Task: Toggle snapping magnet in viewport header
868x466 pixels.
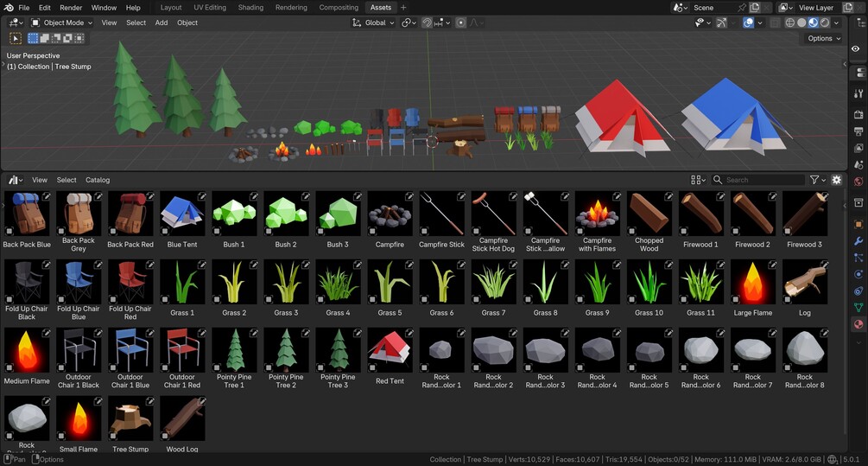Action: click(427, 22)
